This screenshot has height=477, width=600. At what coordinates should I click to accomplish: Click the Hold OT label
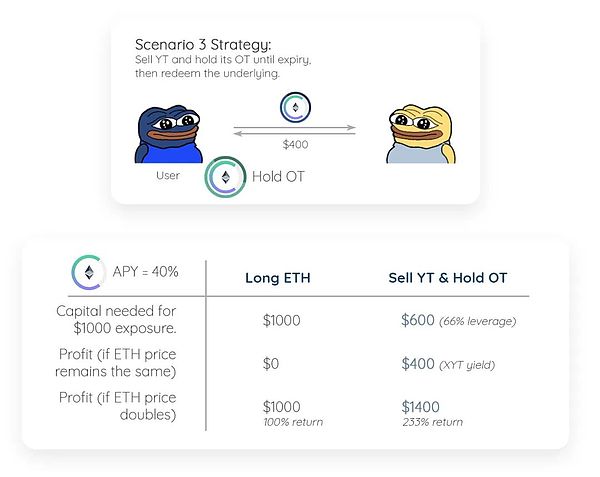(277, 178)
